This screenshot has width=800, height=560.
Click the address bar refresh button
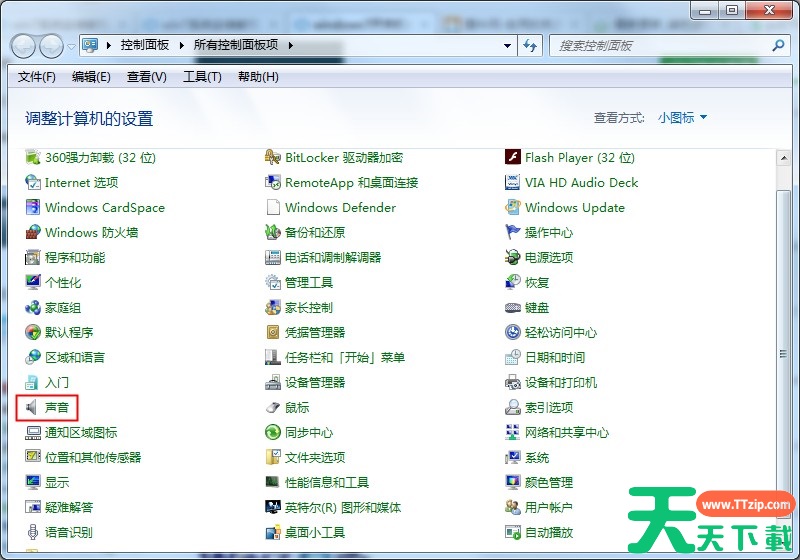(530, 45)
